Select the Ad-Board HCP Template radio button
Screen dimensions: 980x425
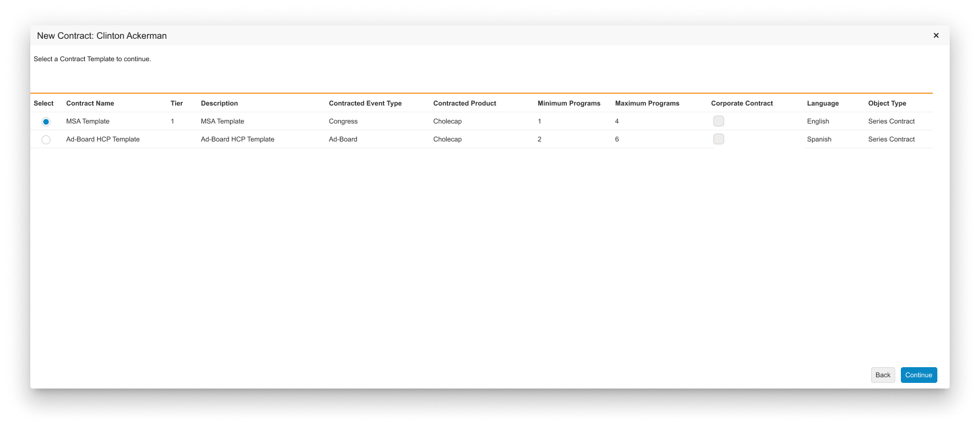pyautogui.click(x=46, y=140)
